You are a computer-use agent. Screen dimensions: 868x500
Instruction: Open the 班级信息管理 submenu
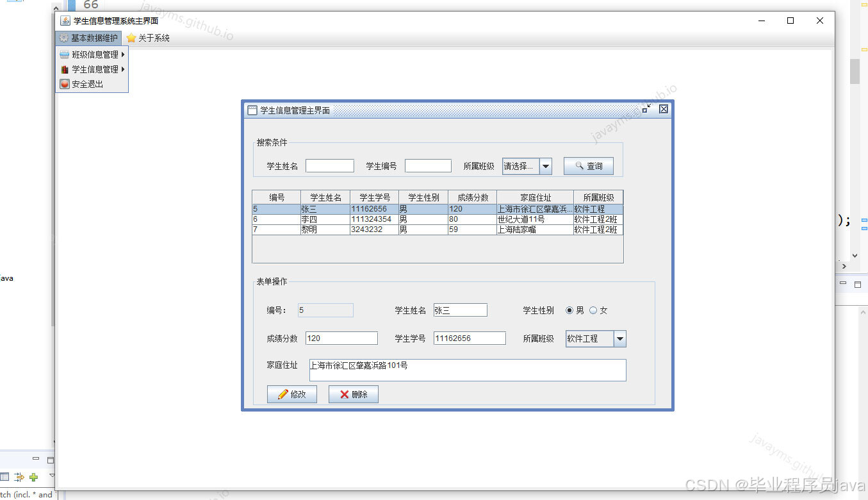coord(92,54)
